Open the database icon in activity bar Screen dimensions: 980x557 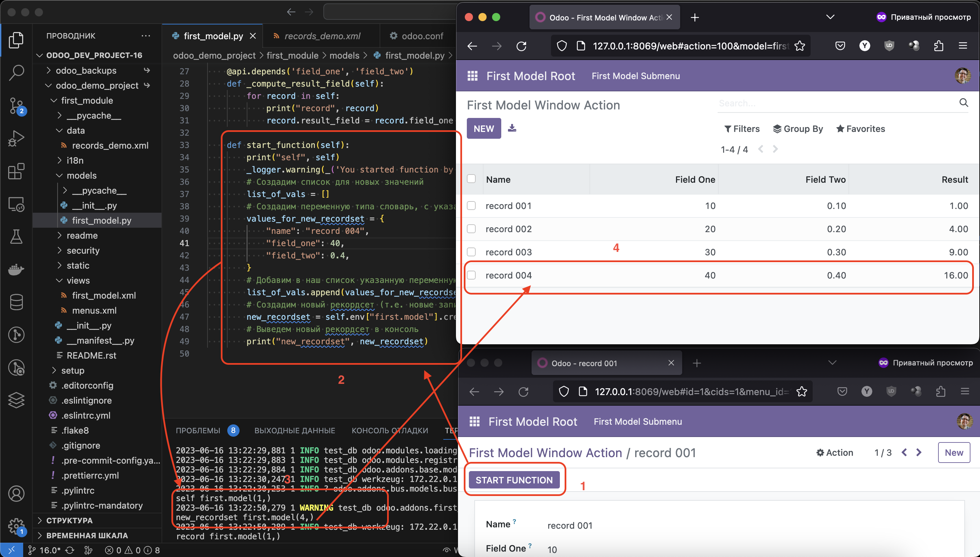[x=16, y=302]
